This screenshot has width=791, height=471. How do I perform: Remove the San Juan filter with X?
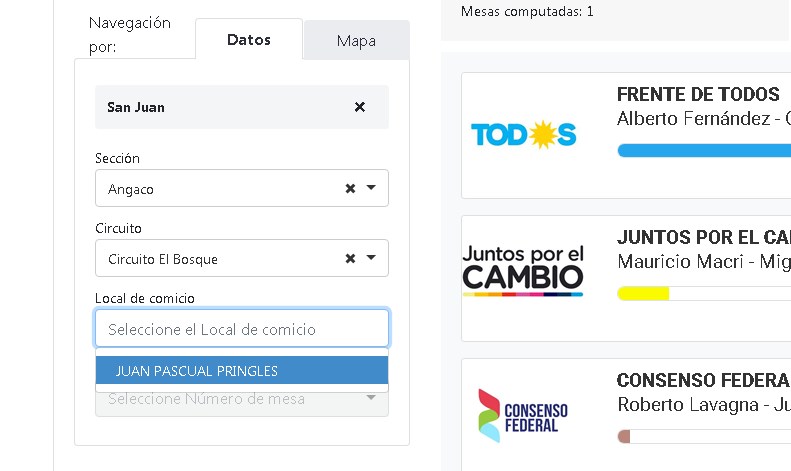[x=360, y=107]
